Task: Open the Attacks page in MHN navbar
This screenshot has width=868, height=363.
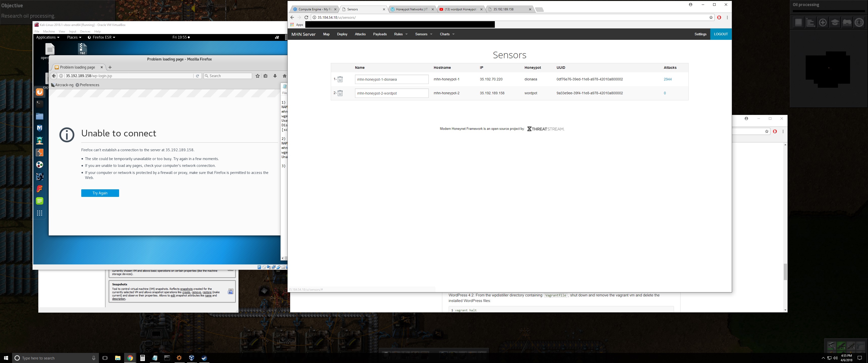Action: point(360,34)
